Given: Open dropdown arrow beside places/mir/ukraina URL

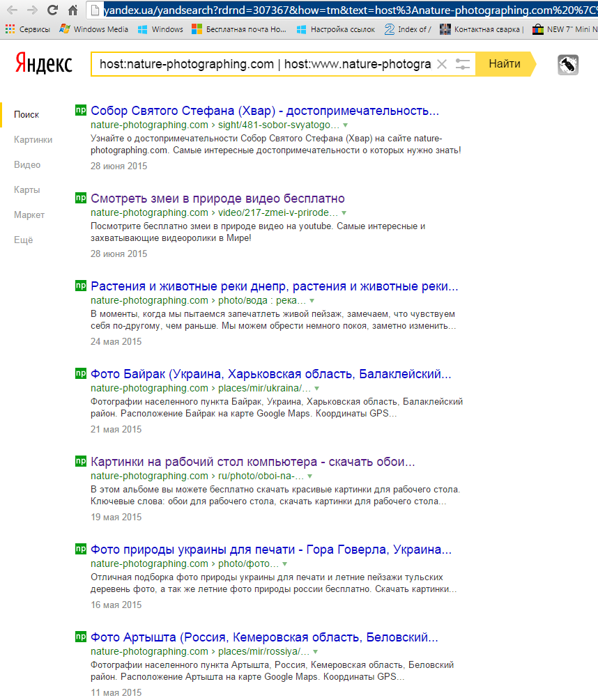Looking at the screenshot, I should pyautogui.click(x=316, y=389).
